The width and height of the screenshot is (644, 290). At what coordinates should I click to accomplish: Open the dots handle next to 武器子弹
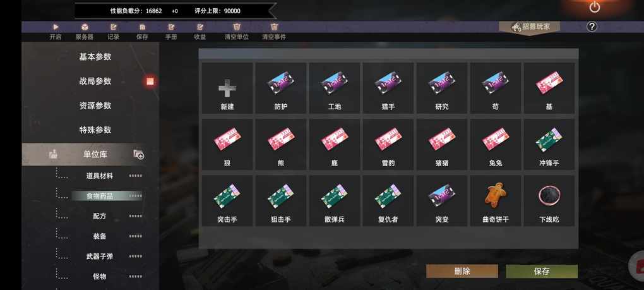coord(136,257)
